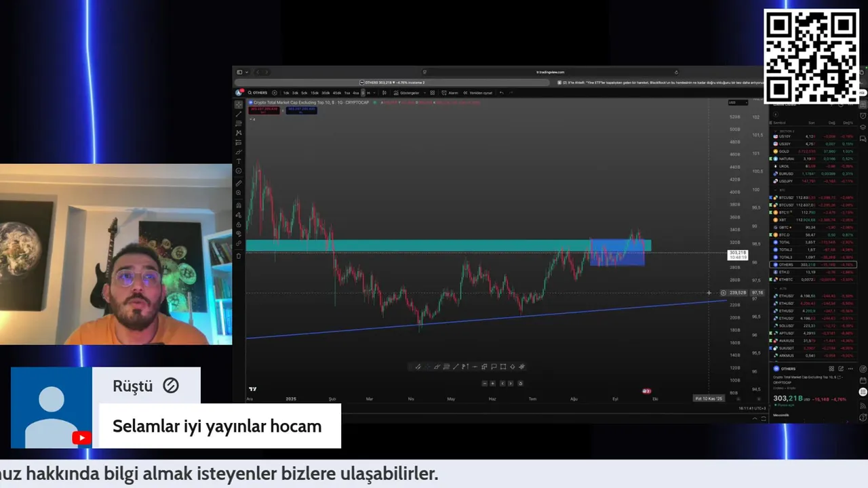The height and width of the screenshot is (488, 868).
Task: Select the 45dk interval
Action: [x=337, y=93]
